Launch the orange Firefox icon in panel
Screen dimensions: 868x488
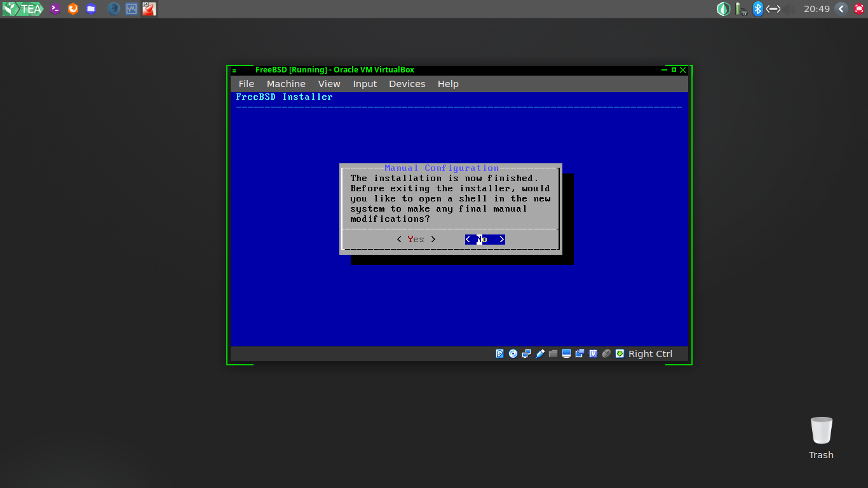(73, 9)
